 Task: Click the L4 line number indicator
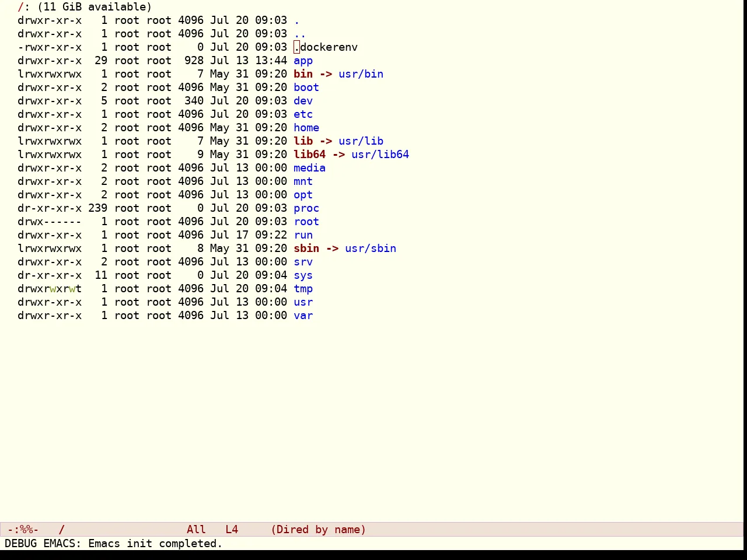click(232, 530)
